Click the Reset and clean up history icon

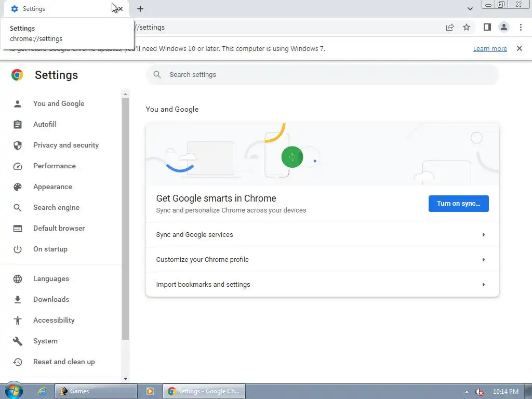coord(18,362)
